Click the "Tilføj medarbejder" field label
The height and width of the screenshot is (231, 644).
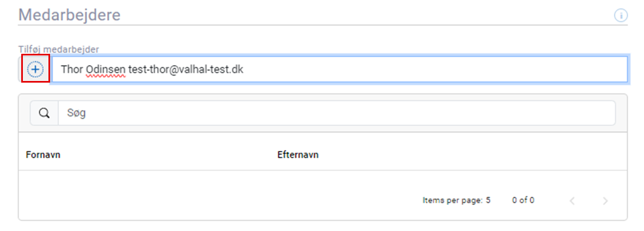click(x=58, y=49)
